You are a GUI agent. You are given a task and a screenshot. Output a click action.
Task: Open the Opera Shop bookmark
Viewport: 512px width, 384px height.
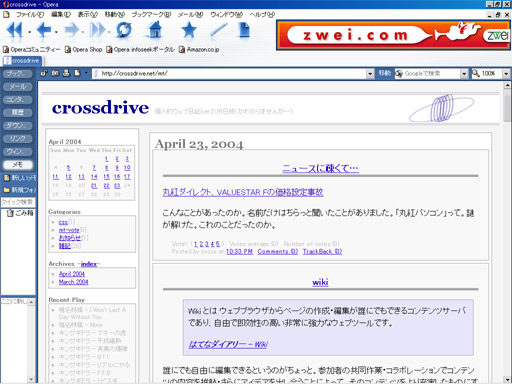[83, 49]
